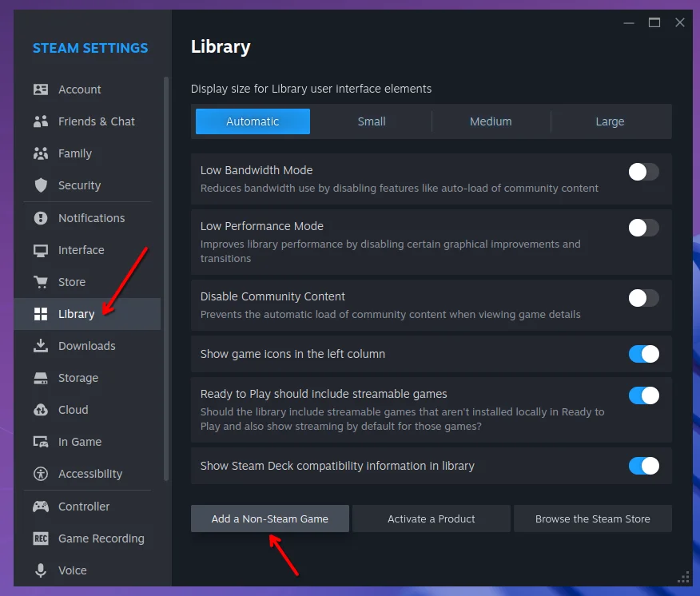
Task: Click the window resize grip corner
Action: click(683, 578)
